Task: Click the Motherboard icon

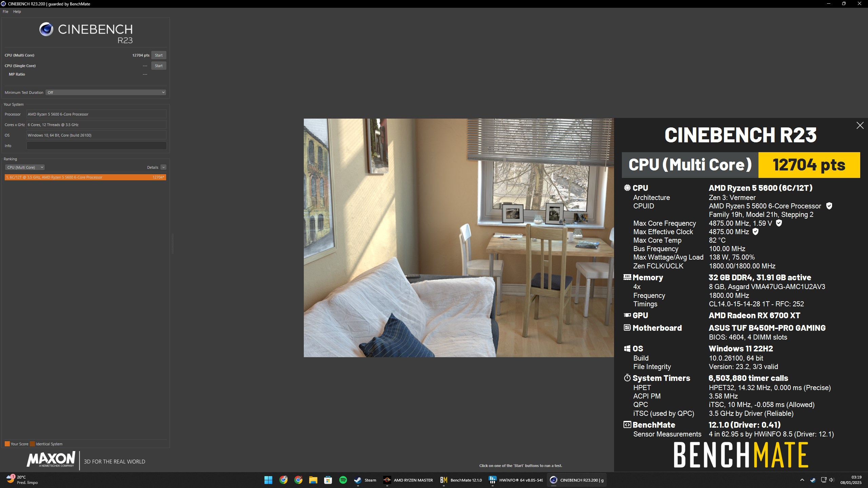Action: point(627,328)
